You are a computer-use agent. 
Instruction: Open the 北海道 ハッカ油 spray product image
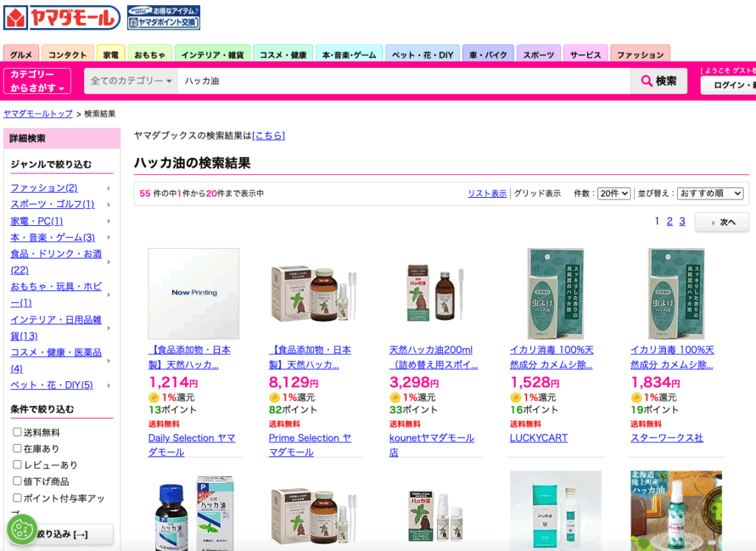pyautogui.click(x=676, y=511)
